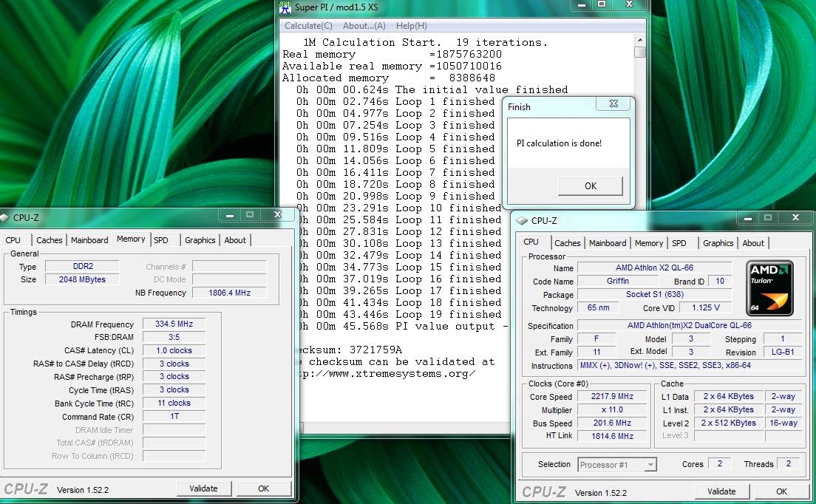Click the right CPU-Z window title icon
The height and width of the screenshot is (504, 816).
[521, 220]
